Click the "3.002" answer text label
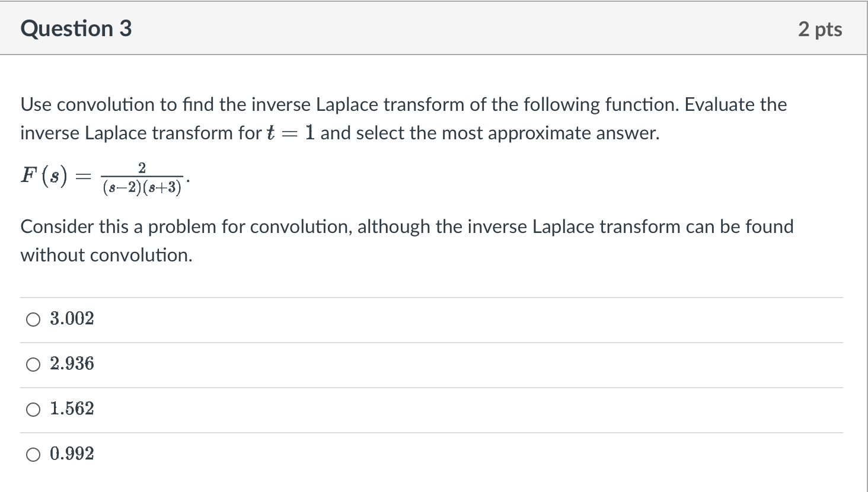Image resolution: width=868 pixels, height=492 pixels. 72,319
